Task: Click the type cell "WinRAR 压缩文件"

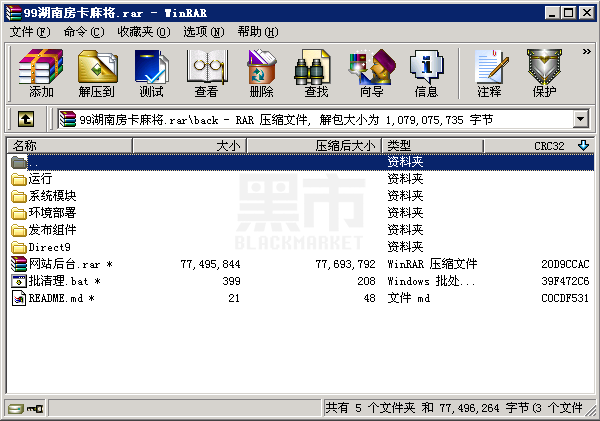Action: 432,264
